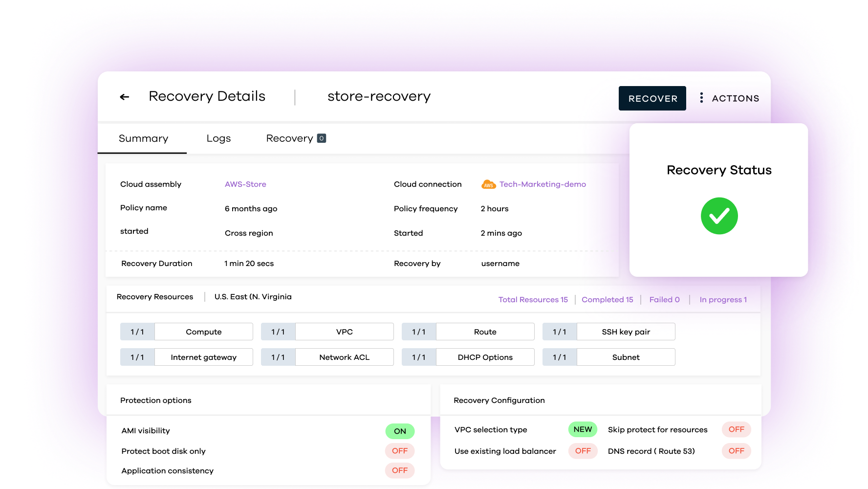Screen dimensions: 868x489
Task: Select the Summary tab
Action: [x=143, y=138]
